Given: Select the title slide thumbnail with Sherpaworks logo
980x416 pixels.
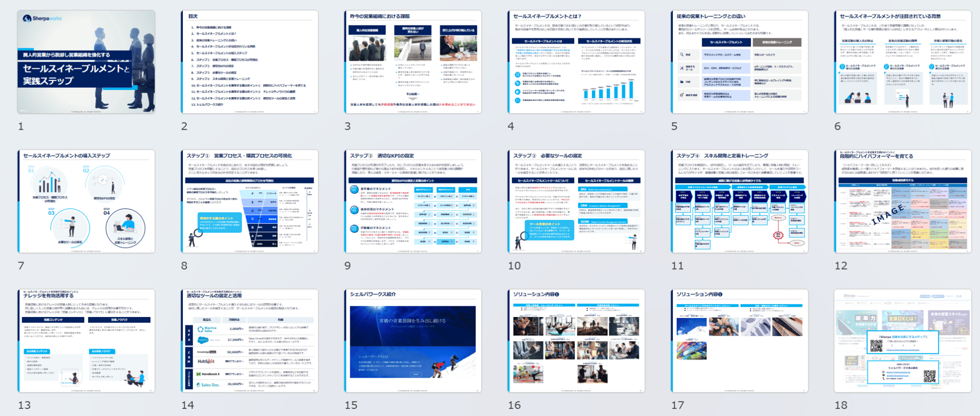Looking at the screenshot, I should pyautogui.click(x=86, y=62).
